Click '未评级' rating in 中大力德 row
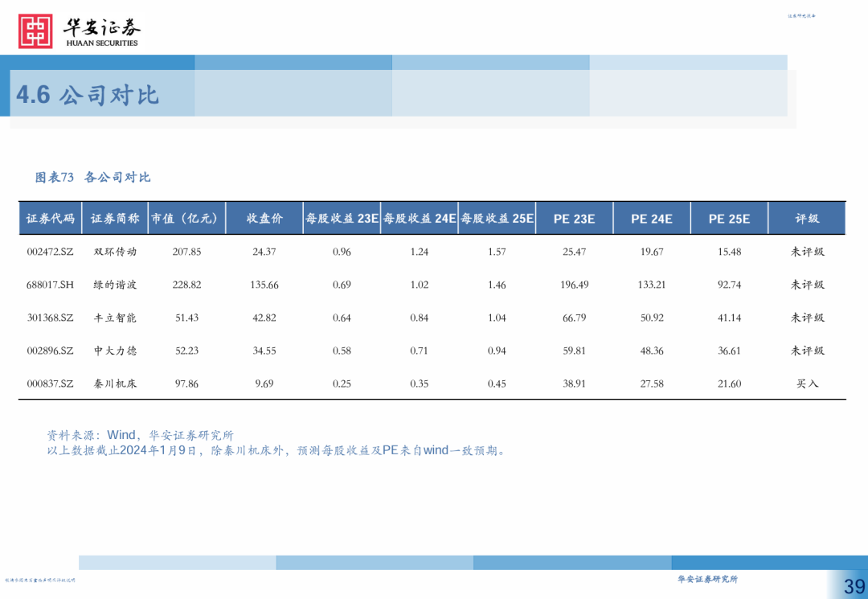868x599 pixels. (807, 351)
